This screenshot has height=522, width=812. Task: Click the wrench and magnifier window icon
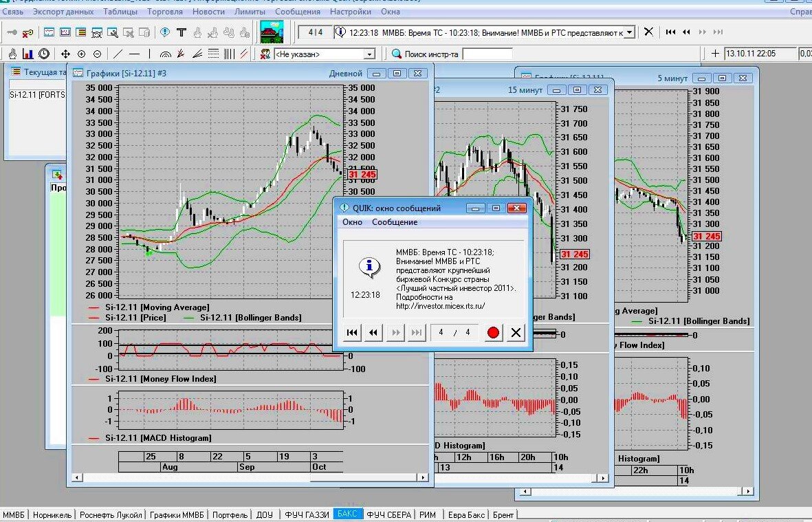112,32
